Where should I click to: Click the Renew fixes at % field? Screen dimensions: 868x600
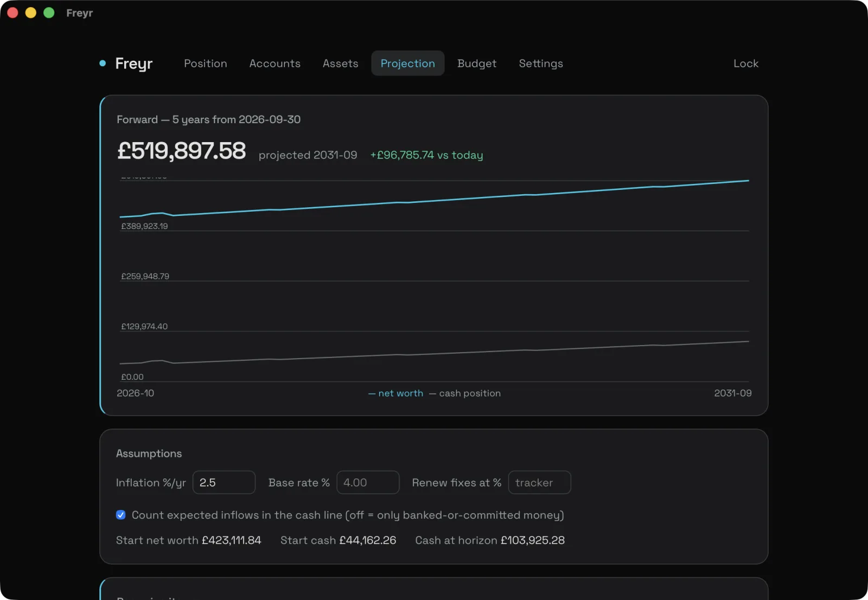[539, 482]
